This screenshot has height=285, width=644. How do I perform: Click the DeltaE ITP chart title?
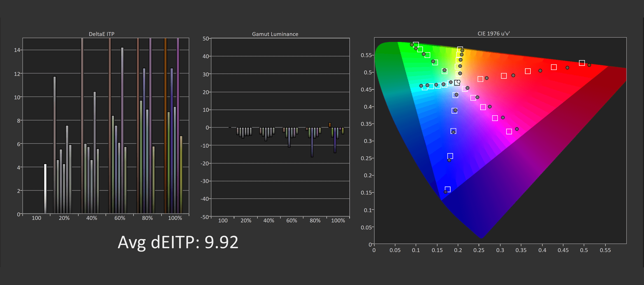(101, 34)
